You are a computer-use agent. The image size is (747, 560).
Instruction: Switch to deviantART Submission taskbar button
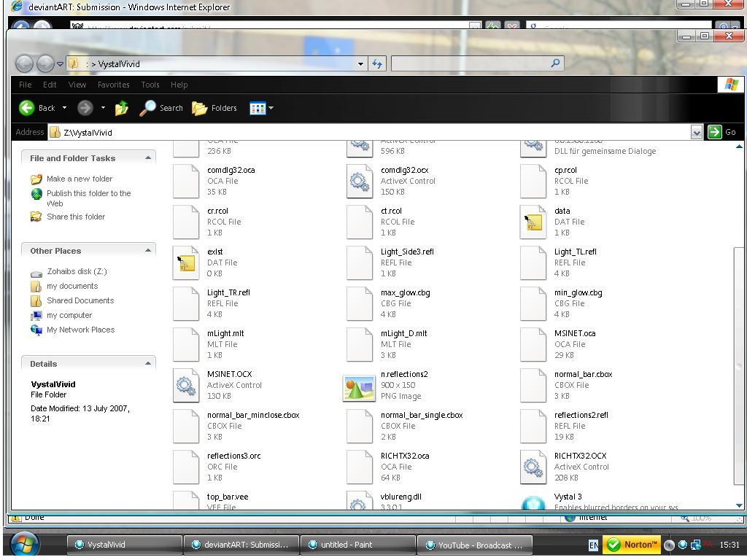[241, 544]
